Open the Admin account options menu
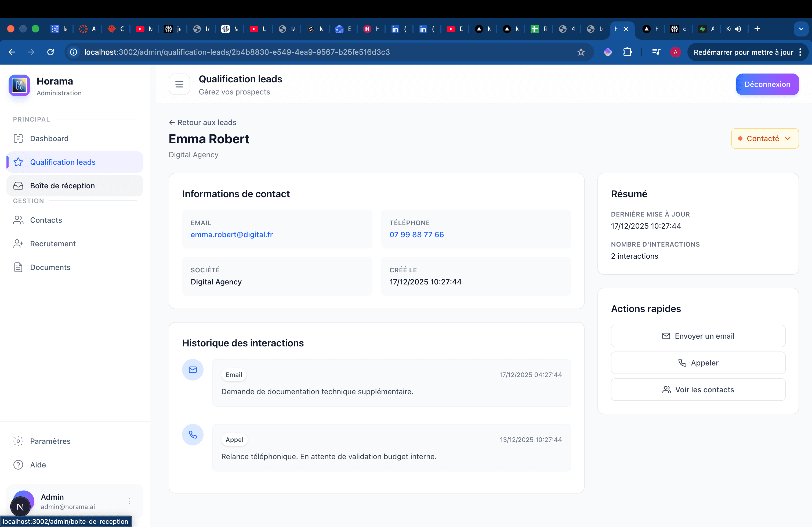This screenshot has width=812, height=527. pyautogui.click(x=130, y=501)
